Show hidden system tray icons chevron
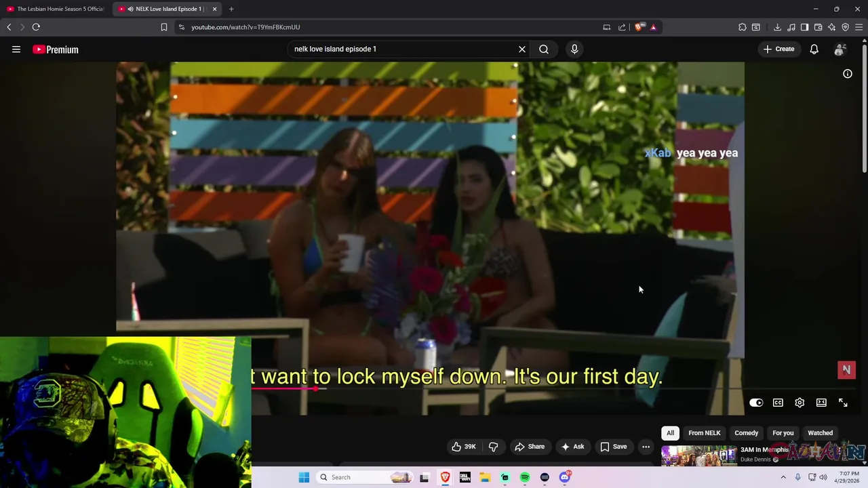The width and height of the screenshot is (868, 488). coord(783,477)
